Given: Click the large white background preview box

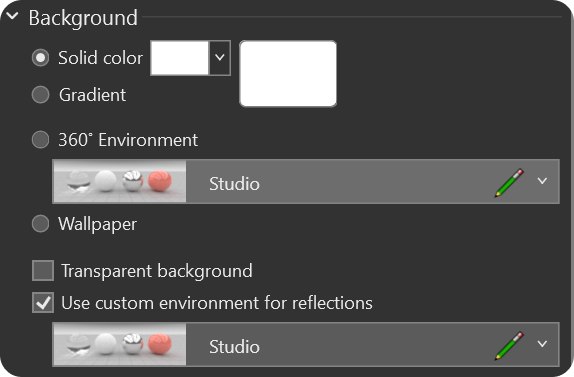Looking at the screenshot, I should (x=288, y=74).
